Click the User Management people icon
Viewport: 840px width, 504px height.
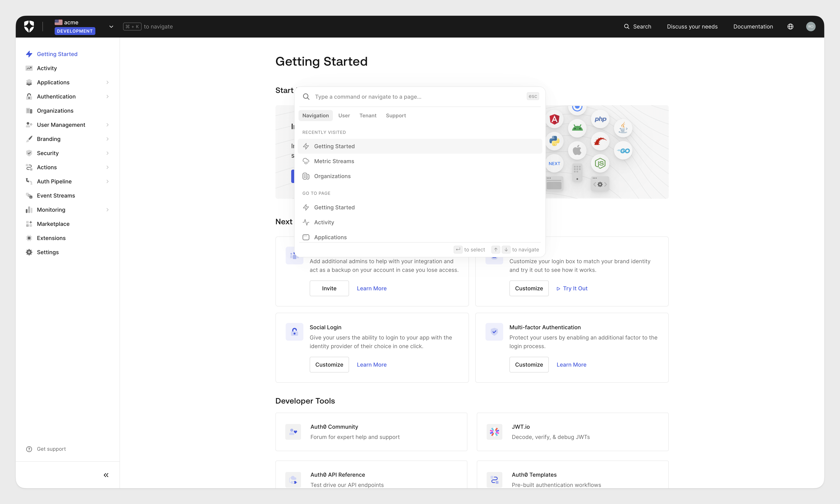point(29,125)
